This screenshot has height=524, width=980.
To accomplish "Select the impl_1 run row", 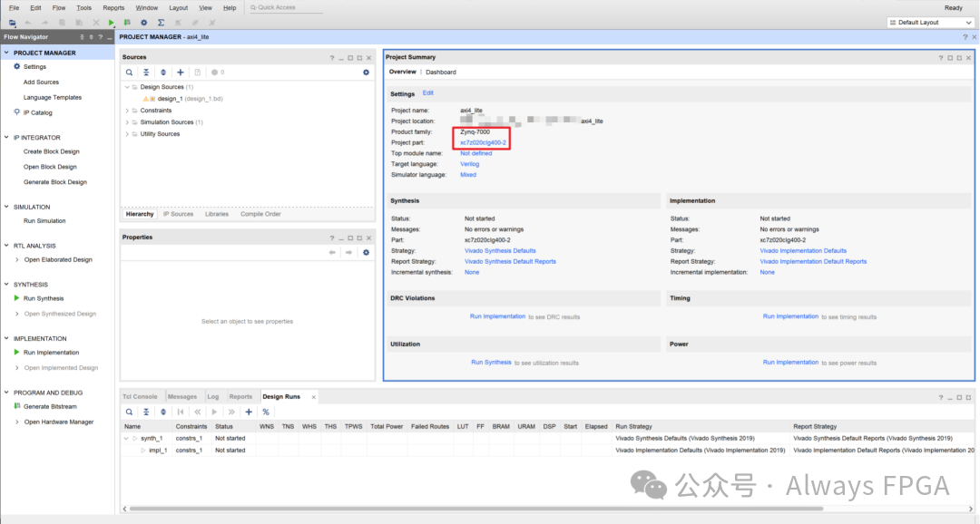I will click(547, 451).
